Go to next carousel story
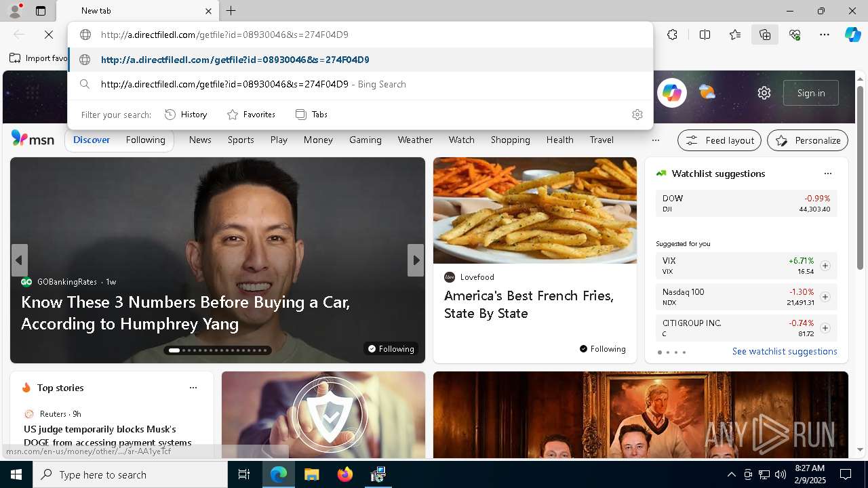This screenshot has width=868, height=488. coord(416,260)
